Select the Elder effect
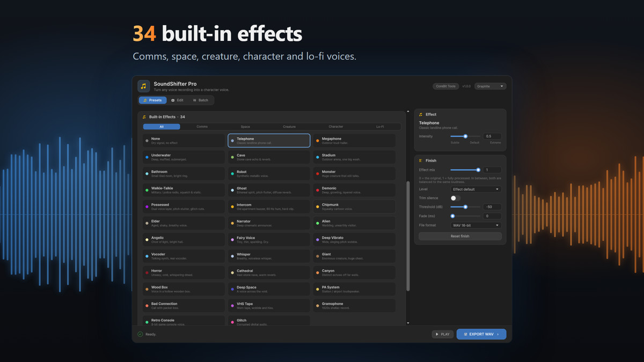 coord(184,223)
